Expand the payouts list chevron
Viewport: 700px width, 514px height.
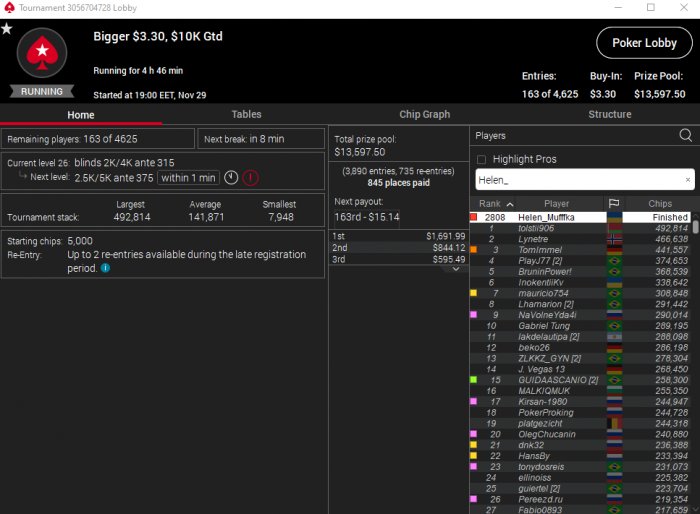pyautogui.click(x=456, y=269)
